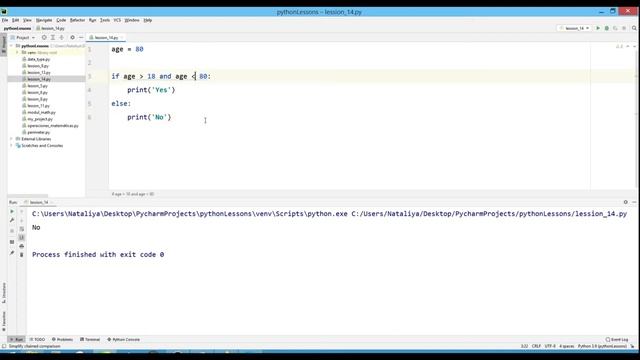
Task: Go to previous highlighted problem arrow
Action: [628, 47]
